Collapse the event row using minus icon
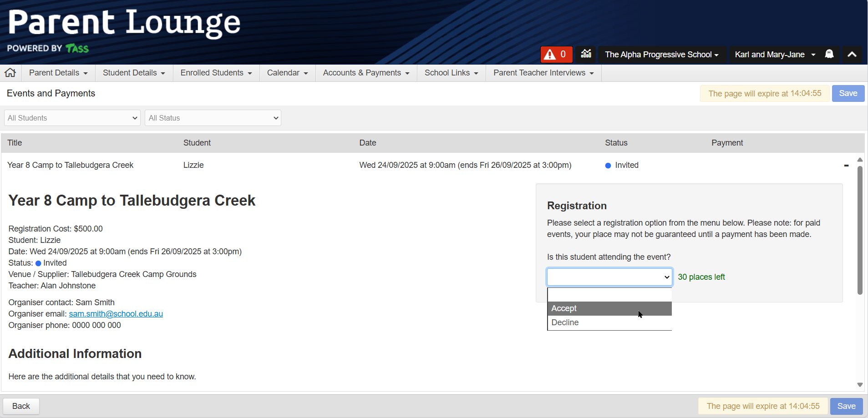The width and height of the screenshot is (868, 418). point(846,166)
